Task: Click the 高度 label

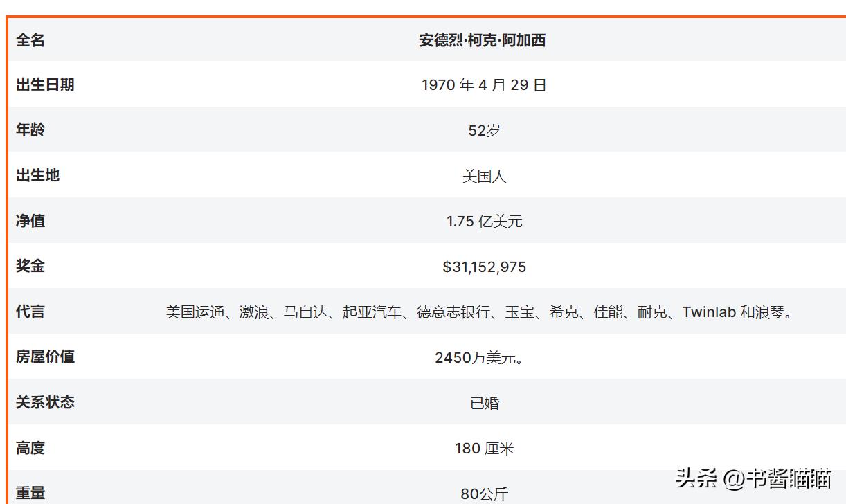Action: coord(30,448)
